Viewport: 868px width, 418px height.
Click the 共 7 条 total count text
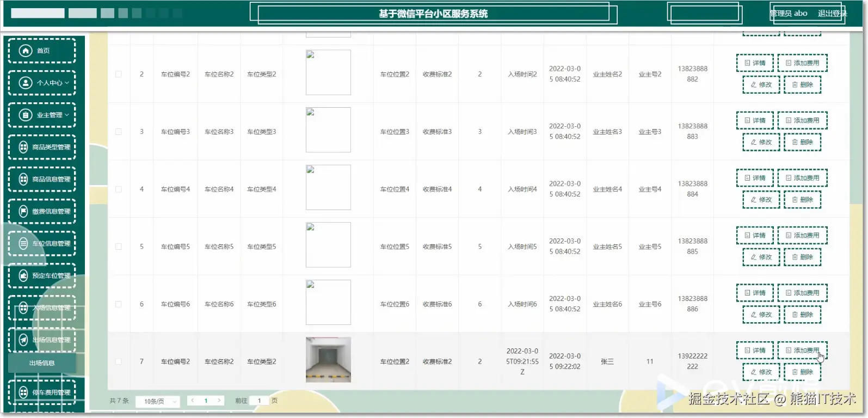[x=119, y=401]
